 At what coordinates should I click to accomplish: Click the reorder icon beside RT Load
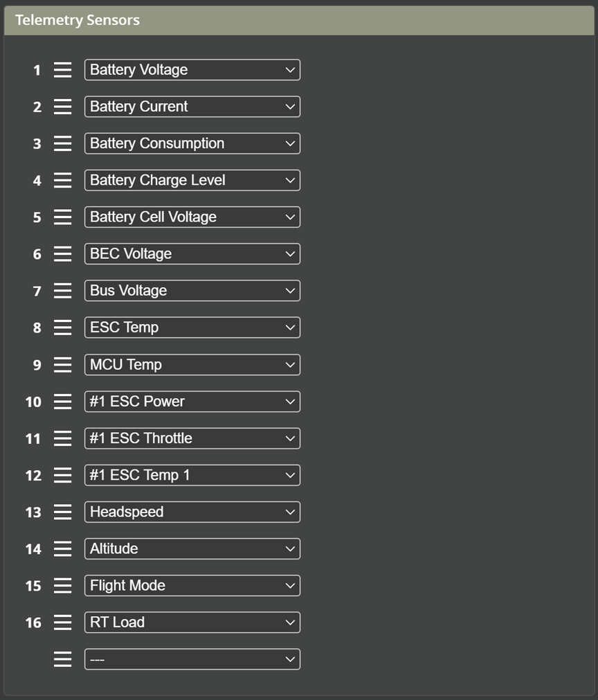[62, 622]
